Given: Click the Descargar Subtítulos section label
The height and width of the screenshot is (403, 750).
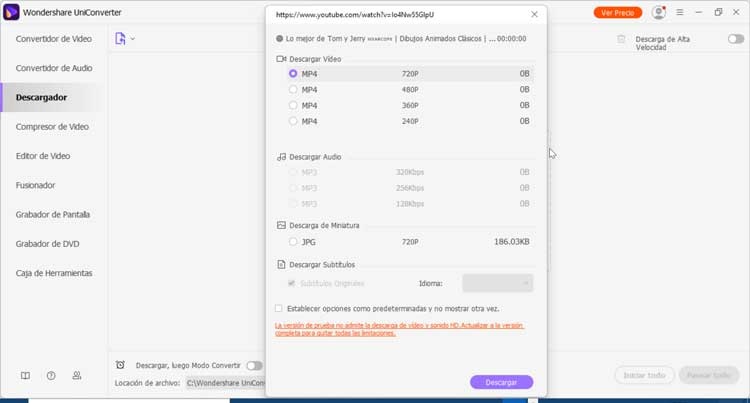Looking at the screenshot, I should click(322, 264).
